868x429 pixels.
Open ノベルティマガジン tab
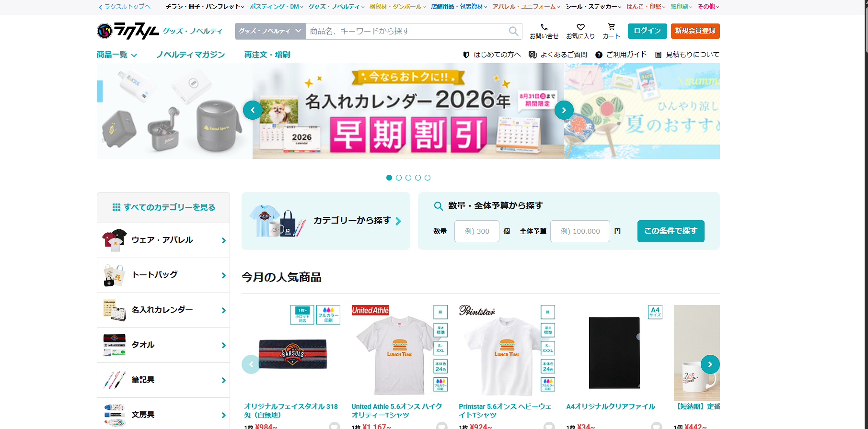click(191, 55)
